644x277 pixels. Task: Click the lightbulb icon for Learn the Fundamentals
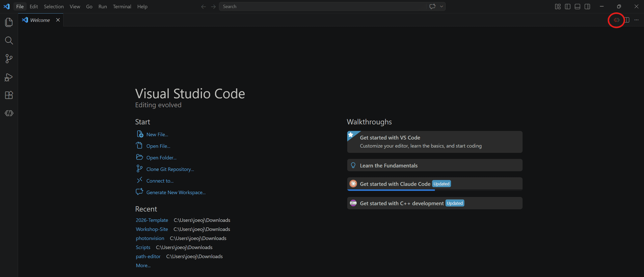pos(353,165)
